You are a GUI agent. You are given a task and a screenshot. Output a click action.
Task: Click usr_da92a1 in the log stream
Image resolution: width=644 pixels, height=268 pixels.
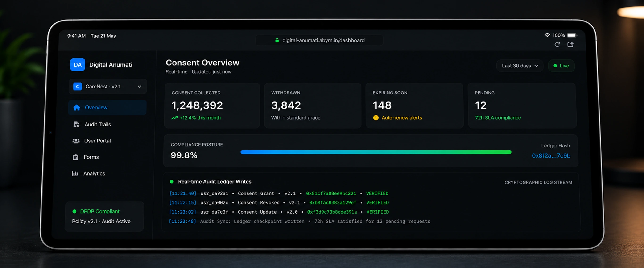[x=214, y=193]
